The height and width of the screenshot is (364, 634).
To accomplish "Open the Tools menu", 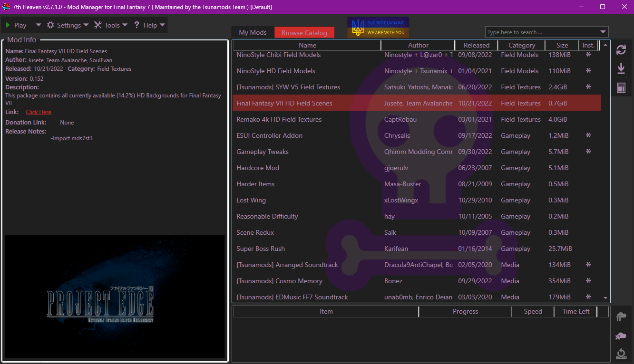I will coord(111,25).
